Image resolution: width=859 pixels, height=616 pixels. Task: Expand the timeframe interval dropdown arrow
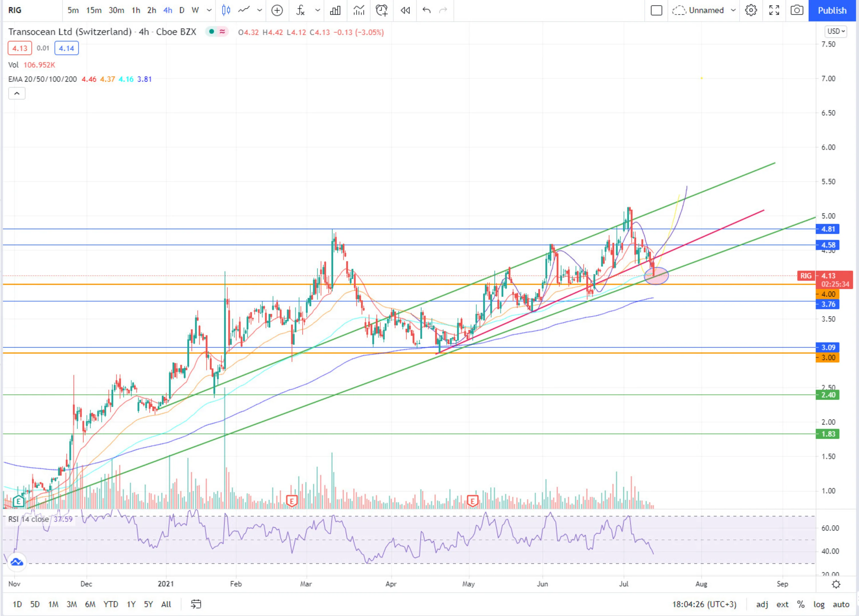coord(209,10)
